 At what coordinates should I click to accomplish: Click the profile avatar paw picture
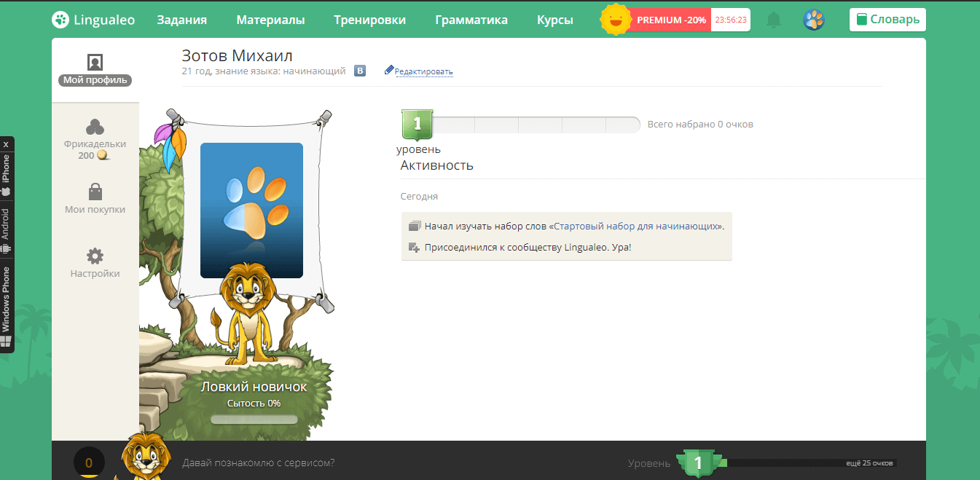251,210
